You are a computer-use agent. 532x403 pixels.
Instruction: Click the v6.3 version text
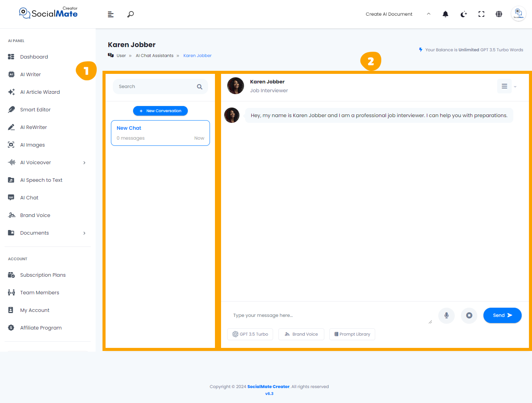point(269,393)
